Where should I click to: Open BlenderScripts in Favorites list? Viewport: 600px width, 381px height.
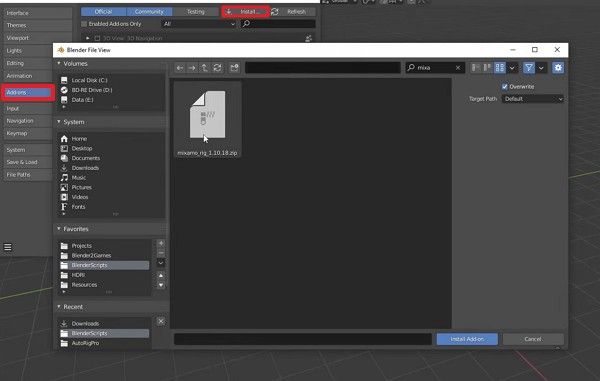104,265
